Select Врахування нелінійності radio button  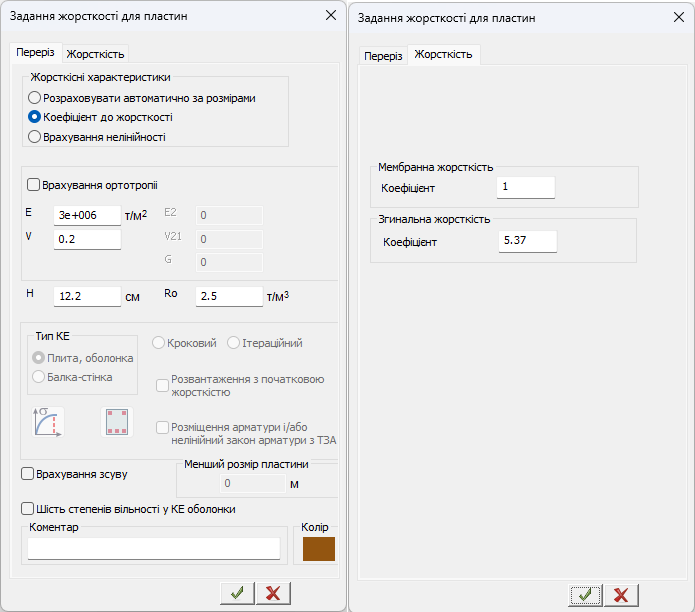click(35, 137)
